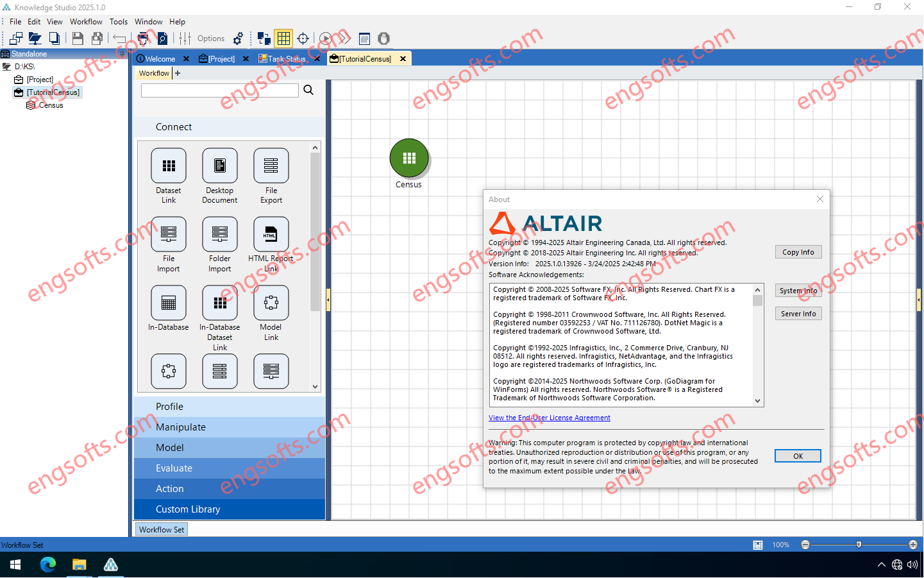This screenshot has height=578, width=924.
Task: Add a new workflow with plus button
Action: coord(178,73)
